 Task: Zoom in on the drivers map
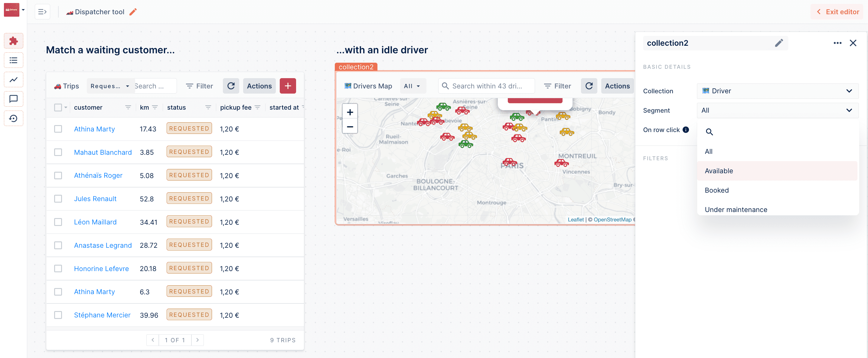pos(350,112)
